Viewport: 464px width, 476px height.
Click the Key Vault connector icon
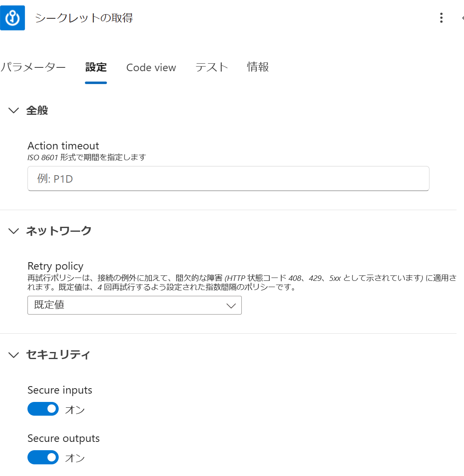(12, 18)
